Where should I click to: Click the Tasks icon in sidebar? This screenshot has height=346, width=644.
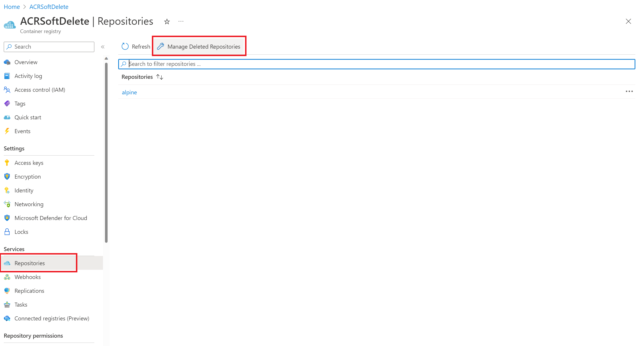7,304
